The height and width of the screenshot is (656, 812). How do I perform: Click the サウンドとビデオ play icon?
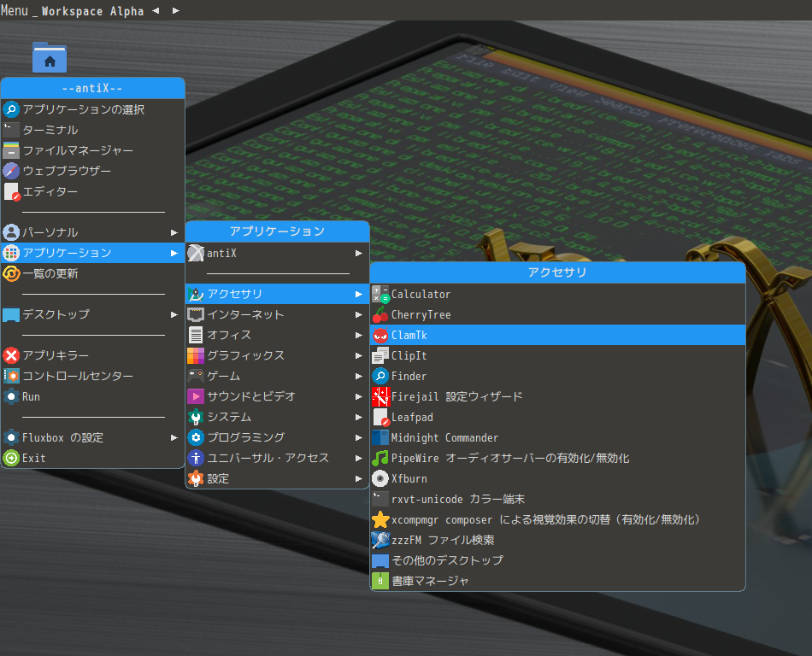pos(195,396)
